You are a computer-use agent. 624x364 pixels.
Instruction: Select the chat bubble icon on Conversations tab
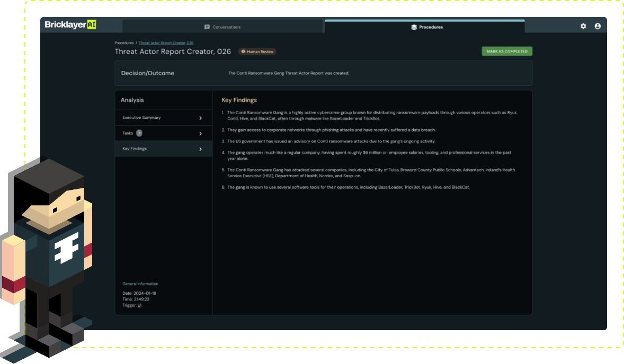(207, 26)
